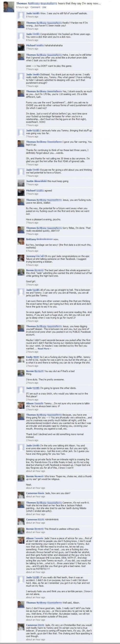This screenshot has height=644, width=120.
Task: Open Justin's name link
Action: (30, 181)
